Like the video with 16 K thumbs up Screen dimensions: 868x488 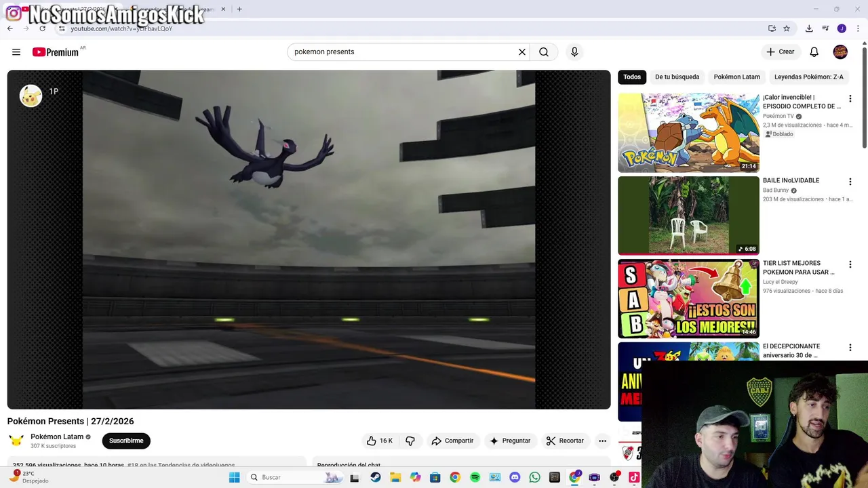(x=380, y=441)
